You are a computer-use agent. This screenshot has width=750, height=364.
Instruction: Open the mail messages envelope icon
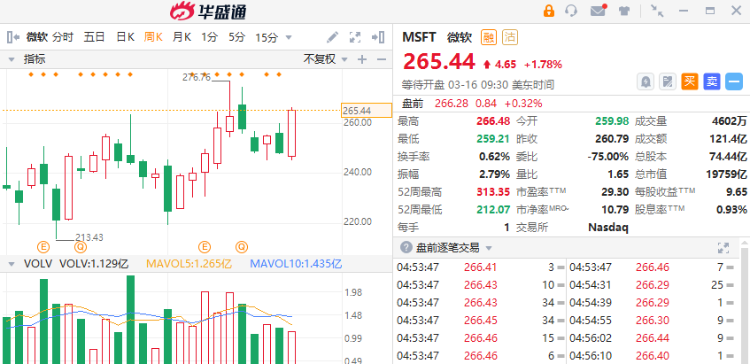click(598, 11)
